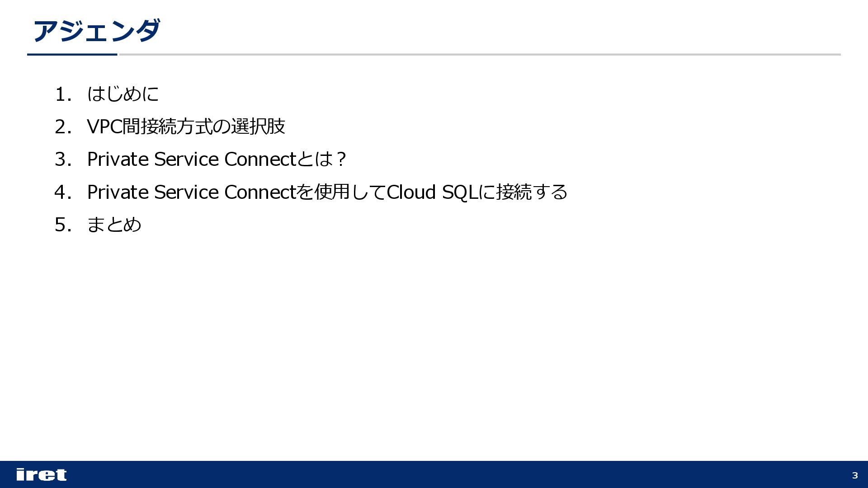Click the list number 4. marker
868x488 pixels.
(x=63, y=192)
